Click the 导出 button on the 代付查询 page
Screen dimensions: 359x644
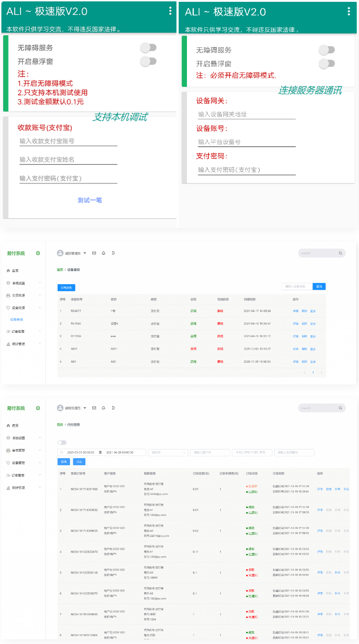[79, 462]
